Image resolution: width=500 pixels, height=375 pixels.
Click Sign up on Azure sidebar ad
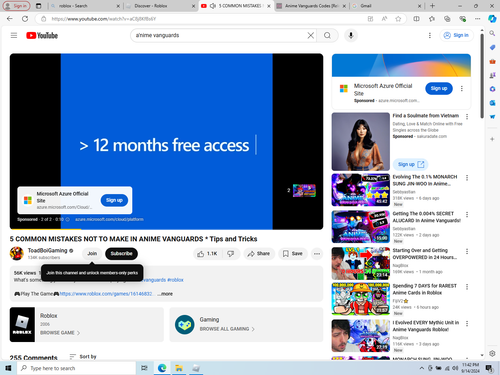tap(439, 88)
